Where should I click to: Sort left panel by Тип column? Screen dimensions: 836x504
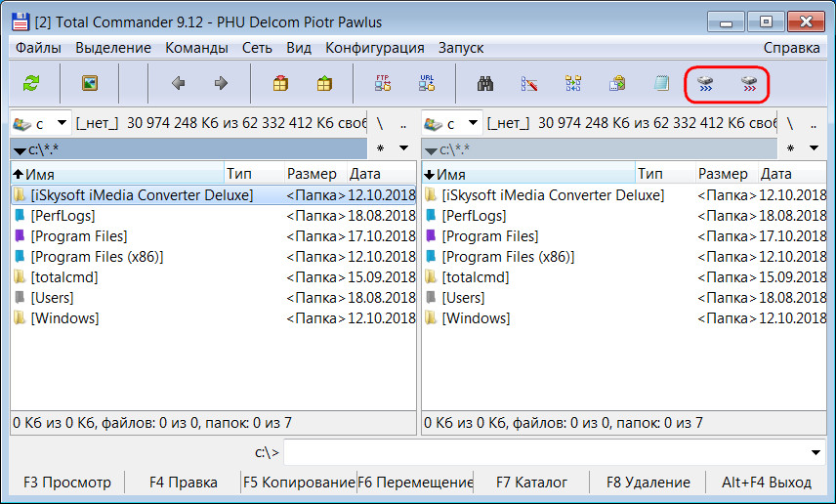point(254,174)
